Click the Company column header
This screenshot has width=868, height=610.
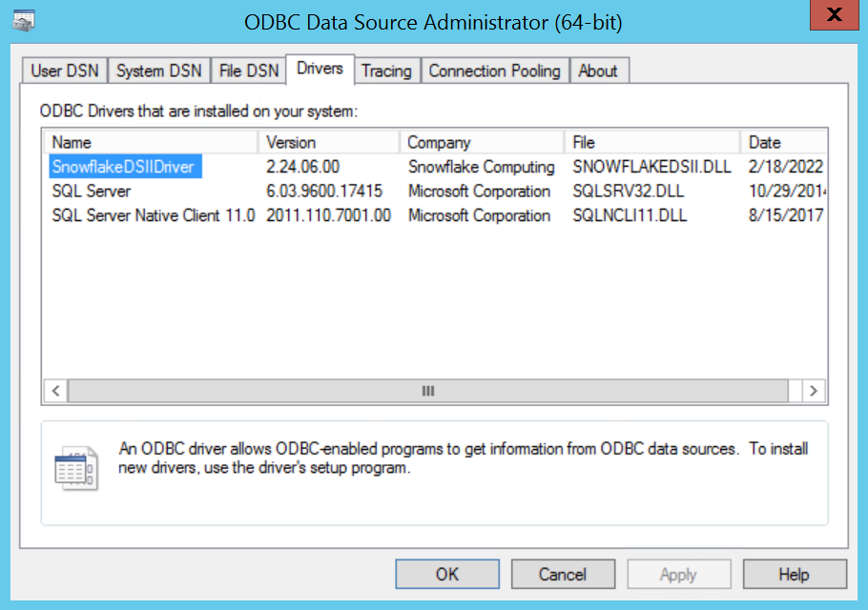tap(482, 142)
